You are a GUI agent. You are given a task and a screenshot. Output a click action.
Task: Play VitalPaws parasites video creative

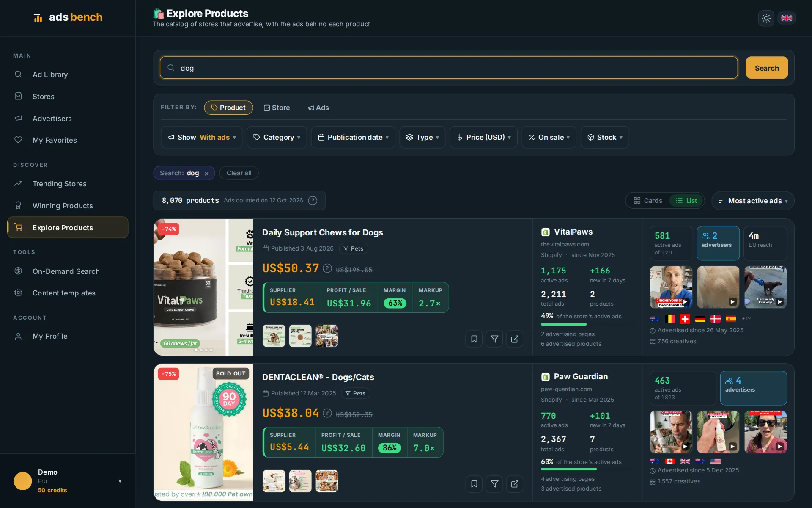click(671, 287)
